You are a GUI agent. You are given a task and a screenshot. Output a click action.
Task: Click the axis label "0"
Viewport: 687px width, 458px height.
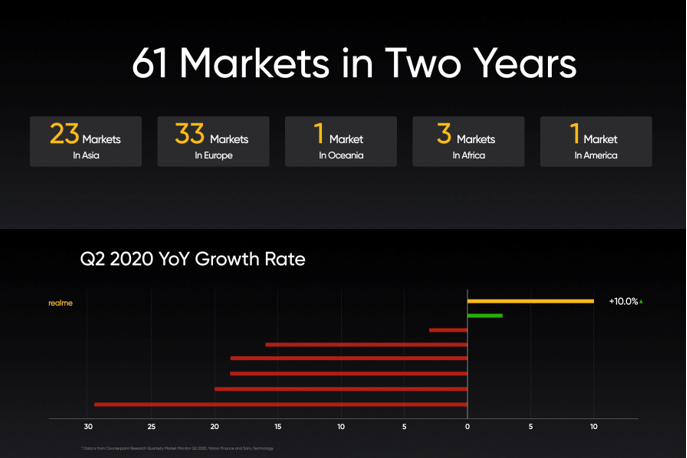point(467,426)
